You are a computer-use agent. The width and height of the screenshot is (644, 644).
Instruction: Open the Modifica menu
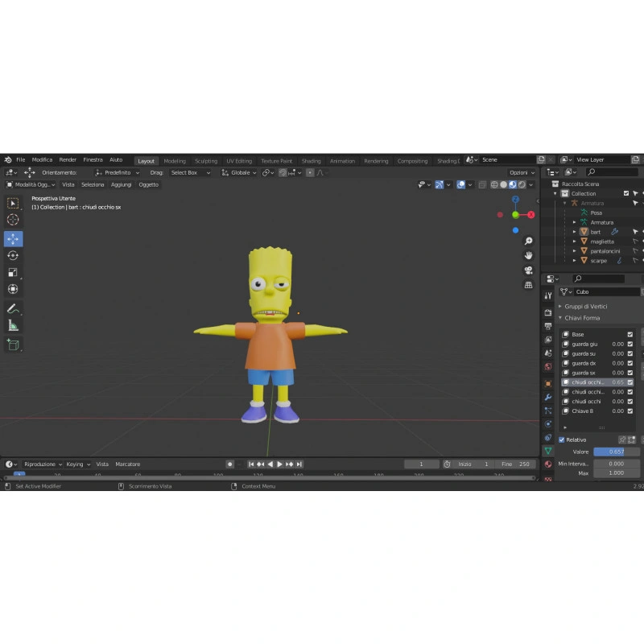coord(42,159)
